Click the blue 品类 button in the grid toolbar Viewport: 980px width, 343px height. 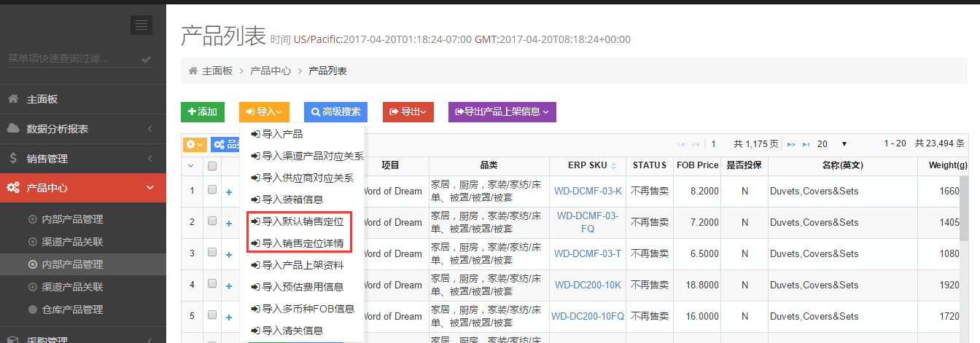click(227, 144)
